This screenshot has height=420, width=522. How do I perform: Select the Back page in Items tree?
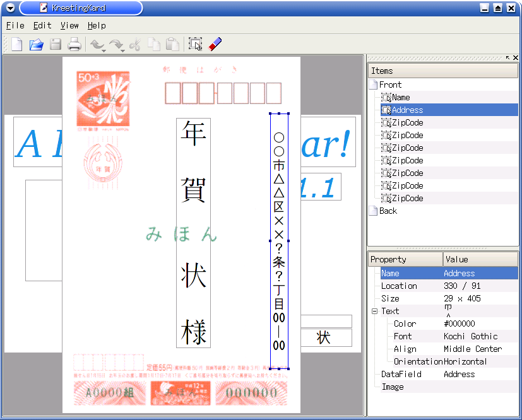pyautogui.click(x=388, y=211)
